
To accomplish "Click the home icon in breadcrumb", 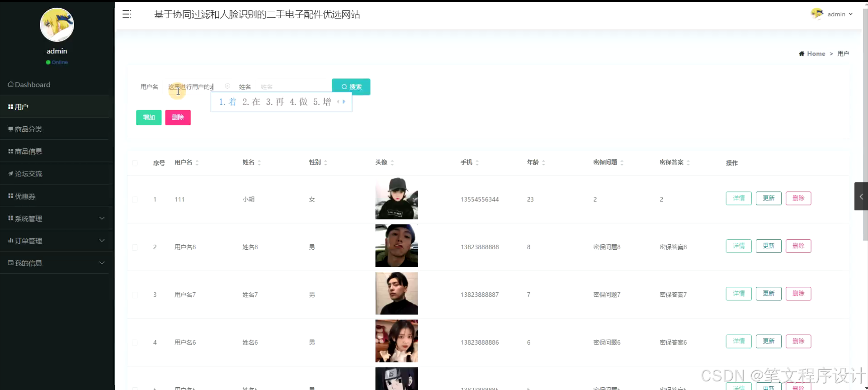I will click(802, 53).
